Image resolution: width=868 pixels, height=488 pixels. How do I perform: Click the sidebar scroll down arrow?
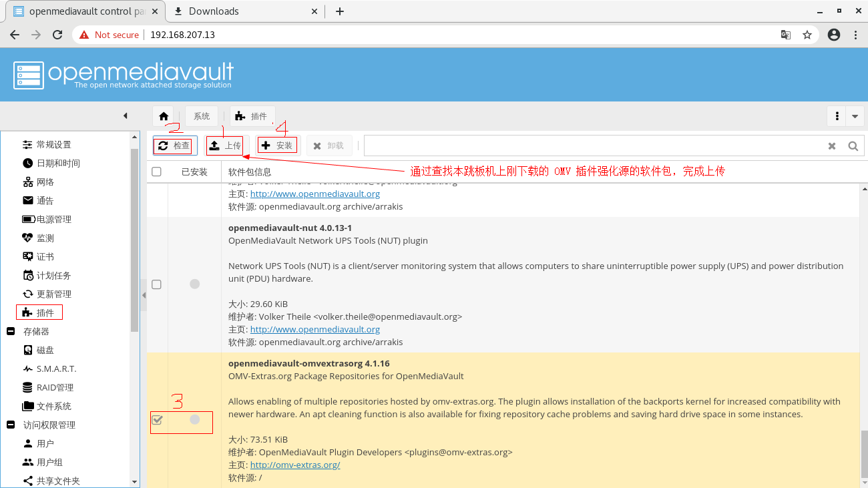(x=135, y=481)
